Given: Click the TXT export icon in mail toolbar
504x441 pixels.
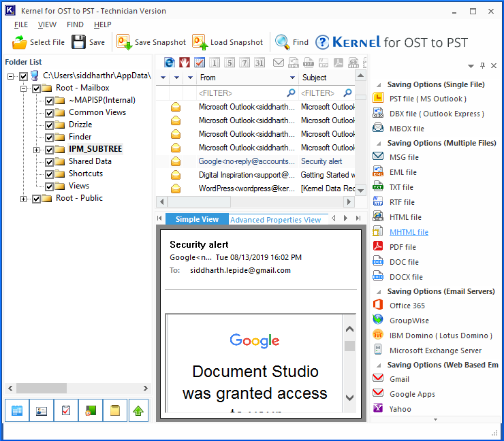Looking at the screenshot, I should 309,63.
